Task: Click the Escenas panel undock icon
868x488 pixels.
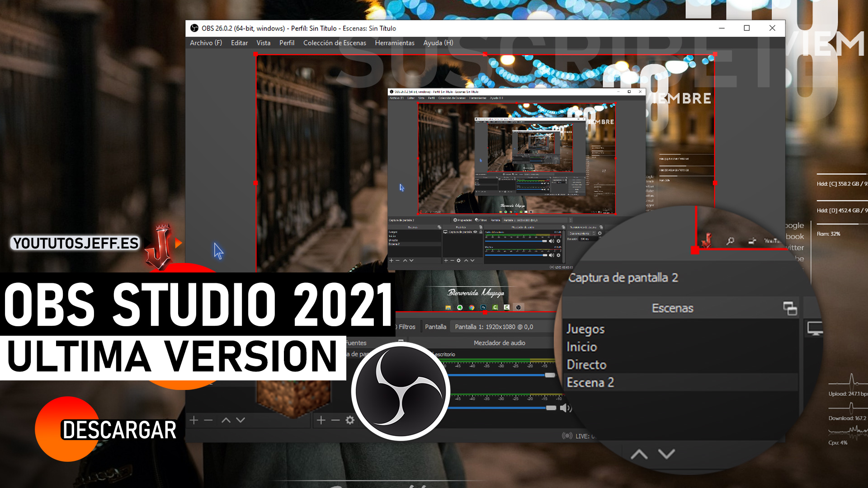Action: click(x=790, y=309)
